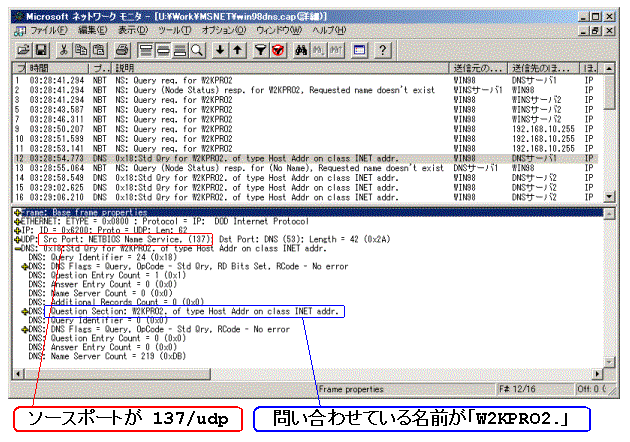Screen dimensions: 630x442
Task: Click the frame list scroll down arrow
Action: [609, 197]
